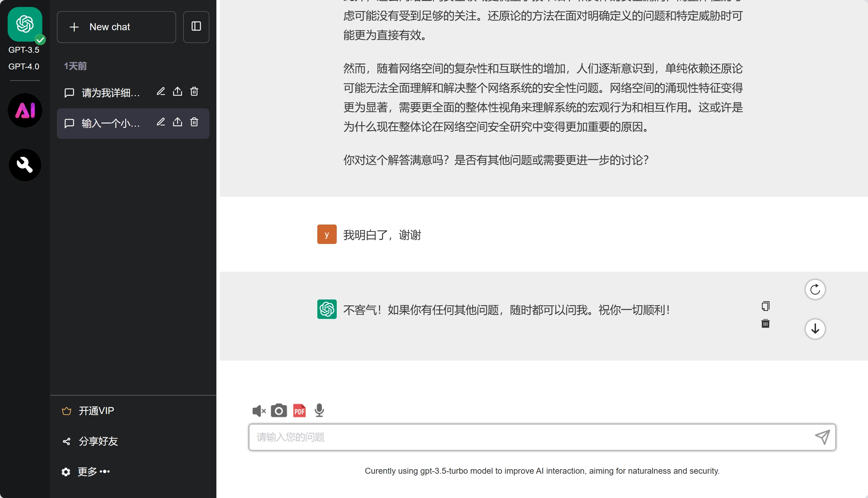Open the pink AI tool icon
The width and height of the screenshot is (868, 498).
pos(25,111)
